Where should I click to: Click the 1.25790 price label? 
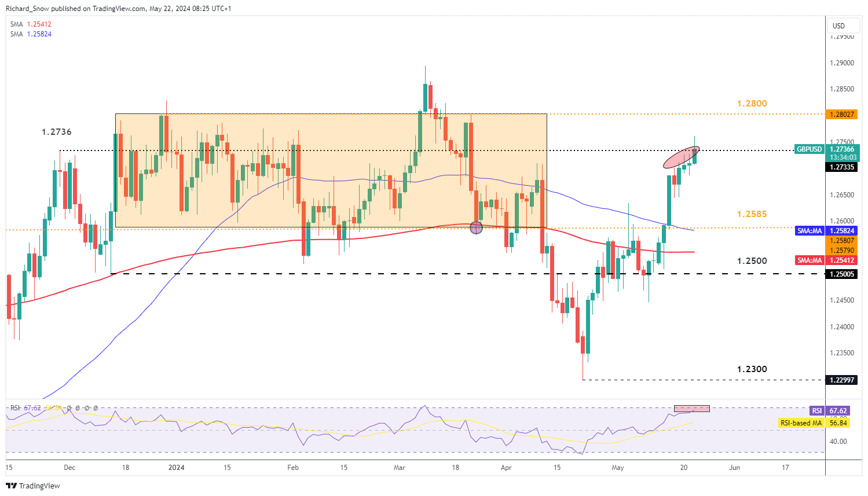coord(842,251)
